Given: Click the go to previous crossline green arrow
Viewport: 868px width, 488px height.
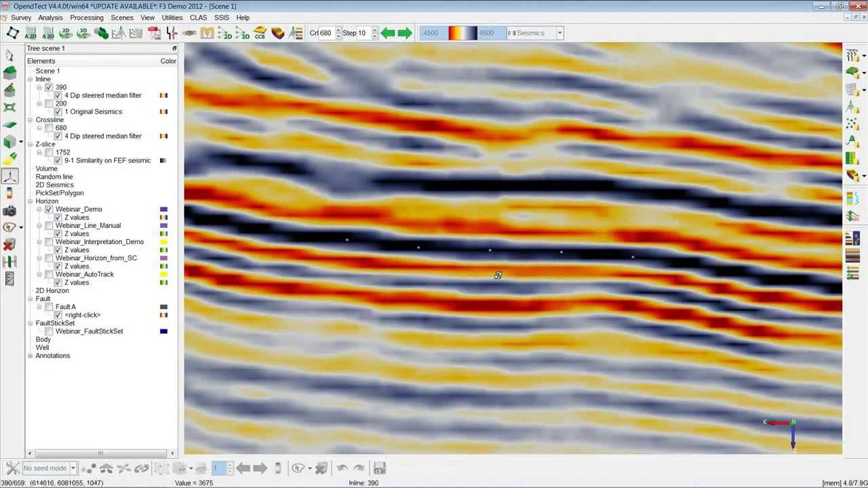Looking at the screenshot, I should (x=388, y=33).
